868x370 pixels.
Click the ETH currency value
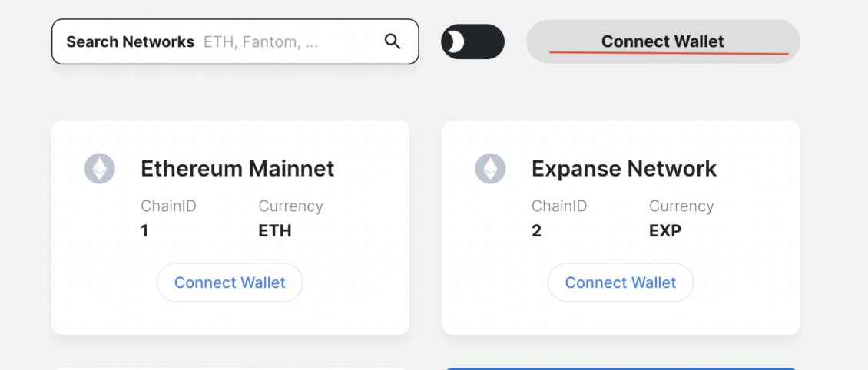tap(275, 230)
